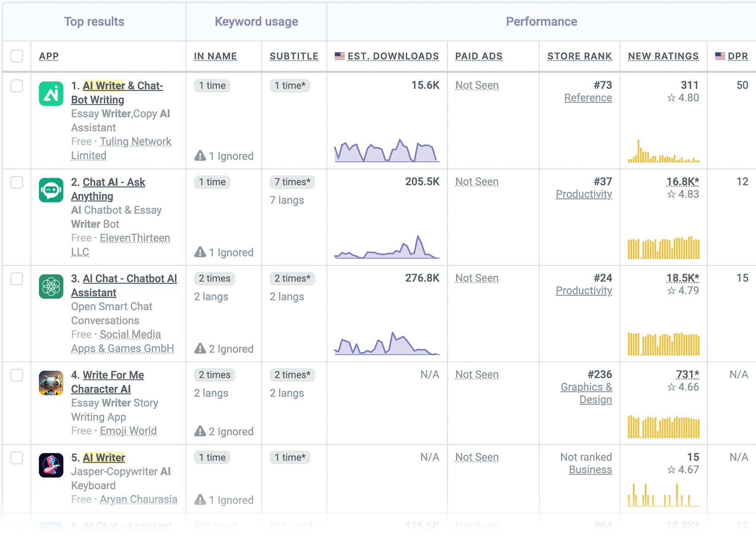Click the star icon next to 4.80 rating

(671, 98)
